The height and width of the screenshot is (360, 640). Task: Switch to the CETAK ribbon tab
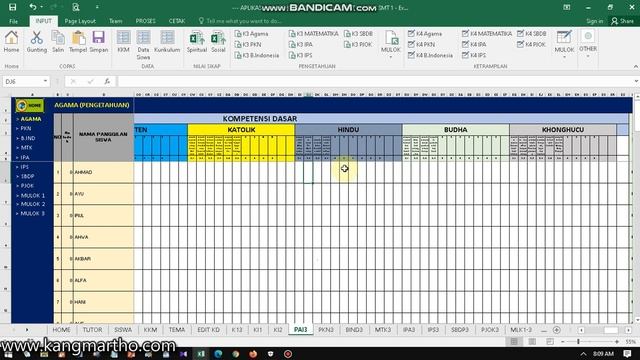(x=177, y=21)
